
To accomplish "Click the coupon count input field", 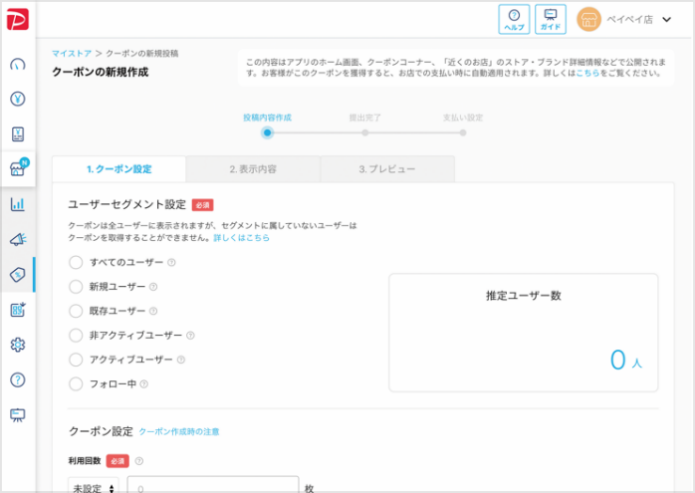I will [213, 485].
